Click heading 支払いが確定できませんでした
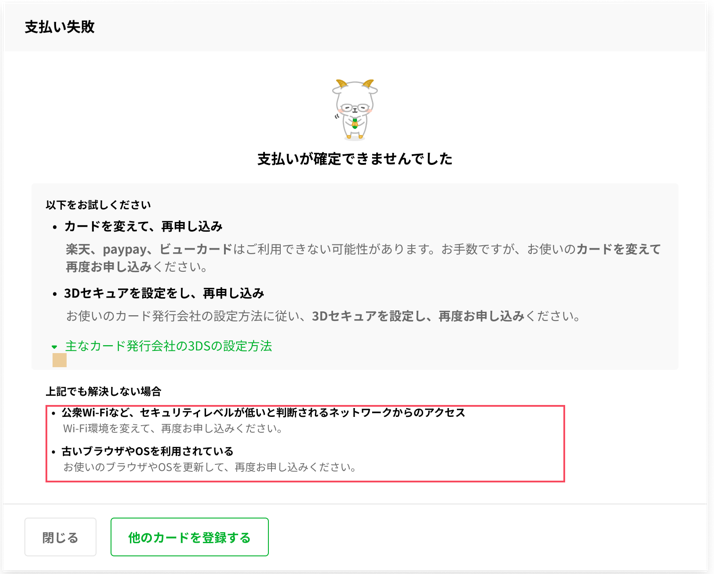The image size is (714, 574). tap(355, 159)
